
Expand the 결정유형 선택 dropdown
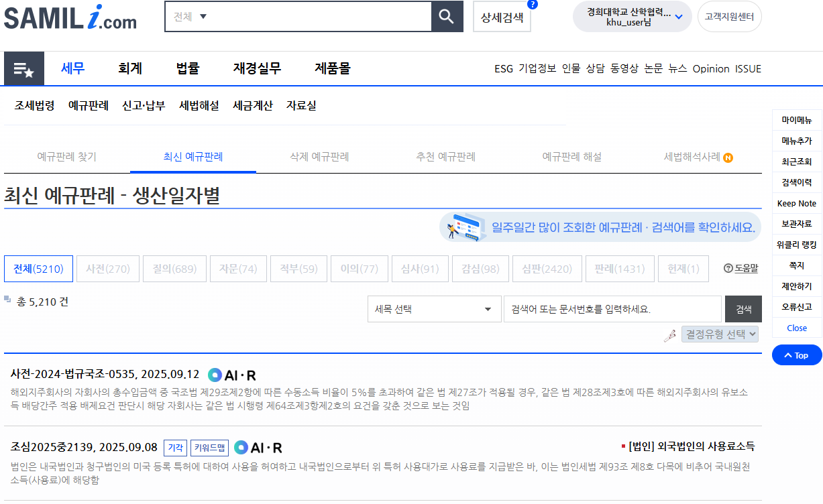click(720, 334)
